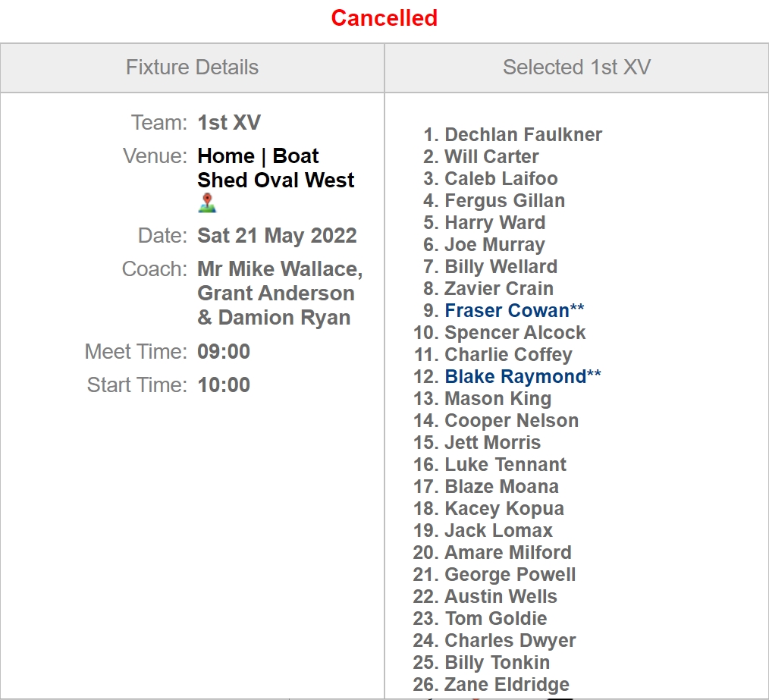Select reserve Luke Tennant
Screen dimensions: 769x700
[x=505, y=465]
